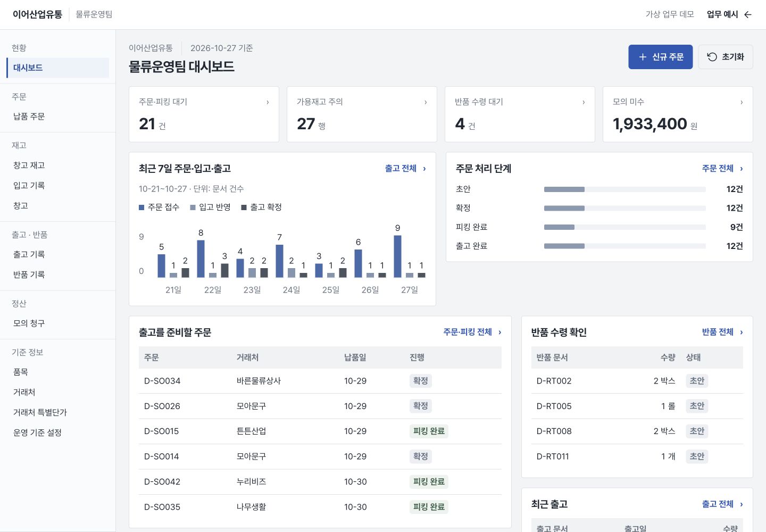This screenshot has height=532, width=766.
Task: Click the 주문·피킹 대기 21건 card
Action: click(204, 114)
